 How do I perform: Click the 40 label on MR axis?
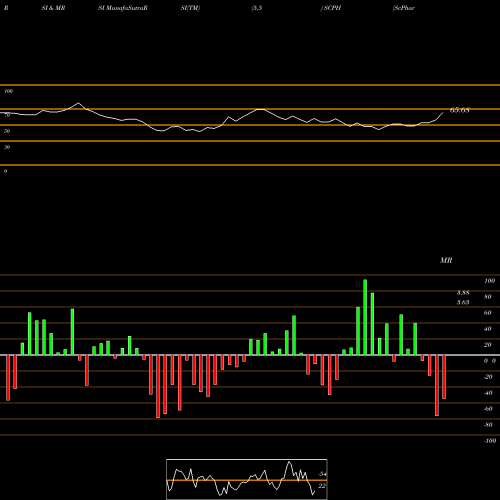coord(488,329)
